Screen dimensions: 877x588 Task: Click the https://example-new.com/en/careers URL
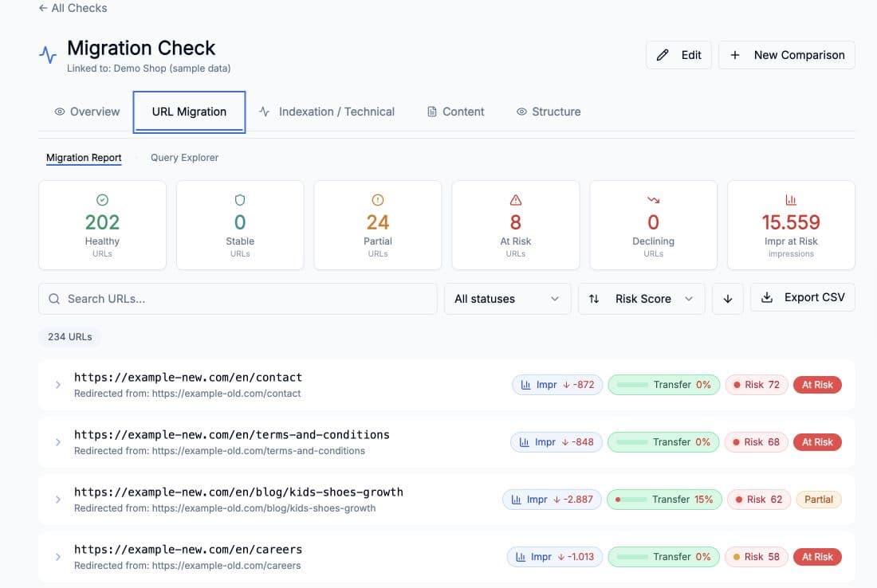click(188, 550)
